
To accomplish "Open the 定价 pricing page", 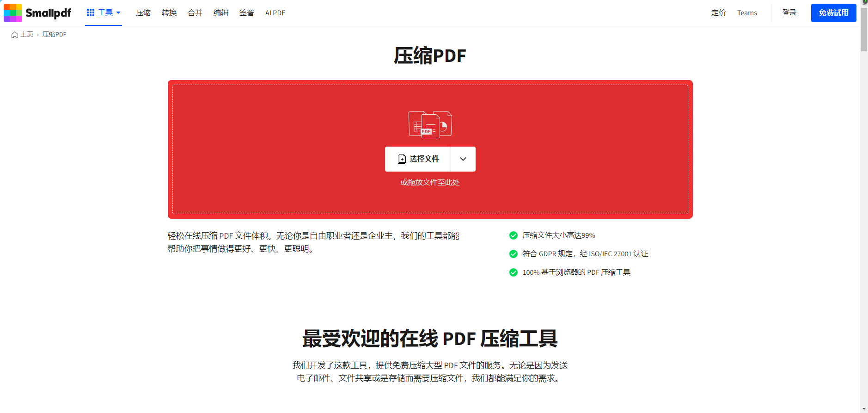I will pyautogui.click(x=718, y=13).
